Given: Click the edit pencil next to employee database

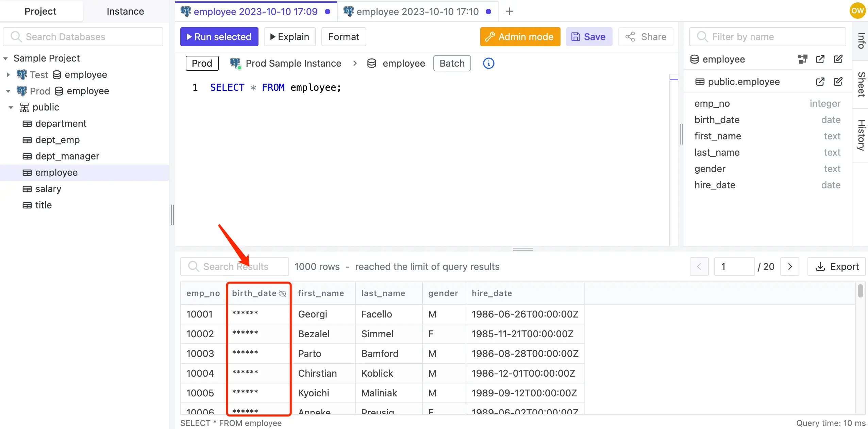Looking at the screenshot, I should click(x=838, y=59).
